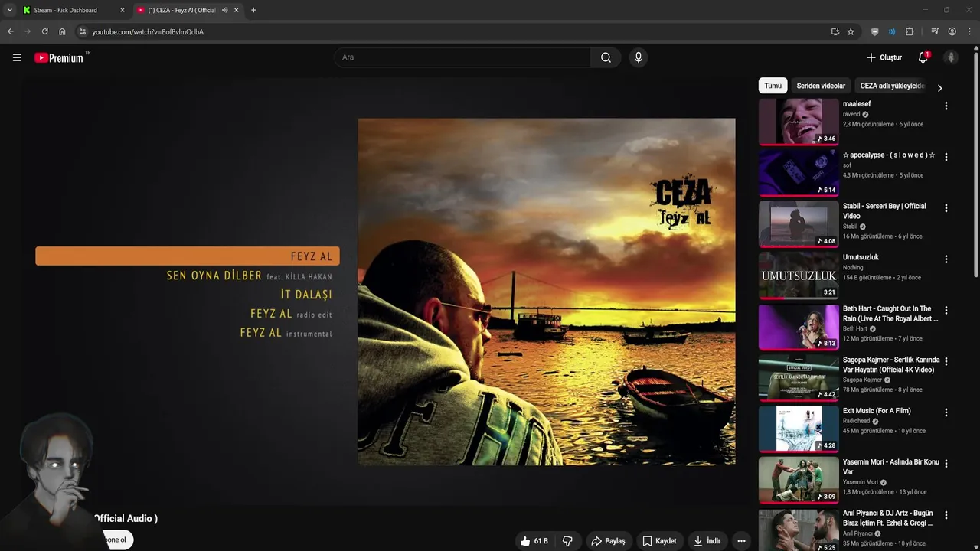Mute the CEZA tab via speaker icon

(224, 10)
